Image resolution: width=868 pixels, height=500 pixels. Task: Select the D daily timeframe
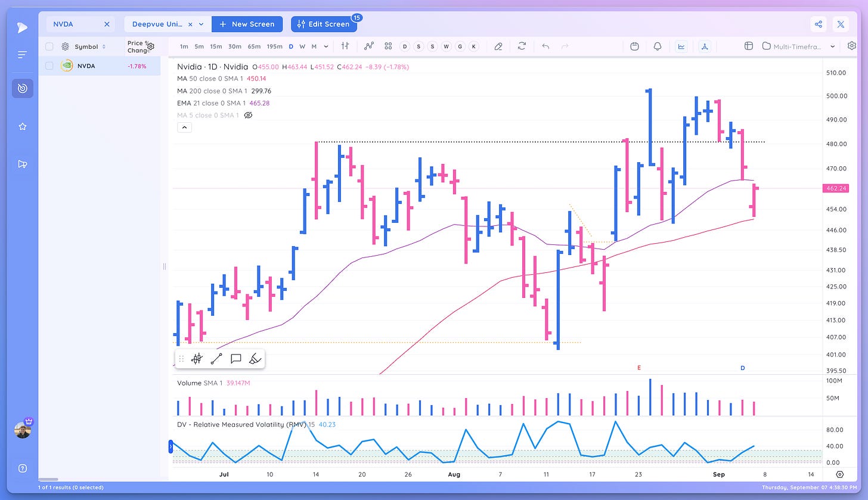pos(291,46)
